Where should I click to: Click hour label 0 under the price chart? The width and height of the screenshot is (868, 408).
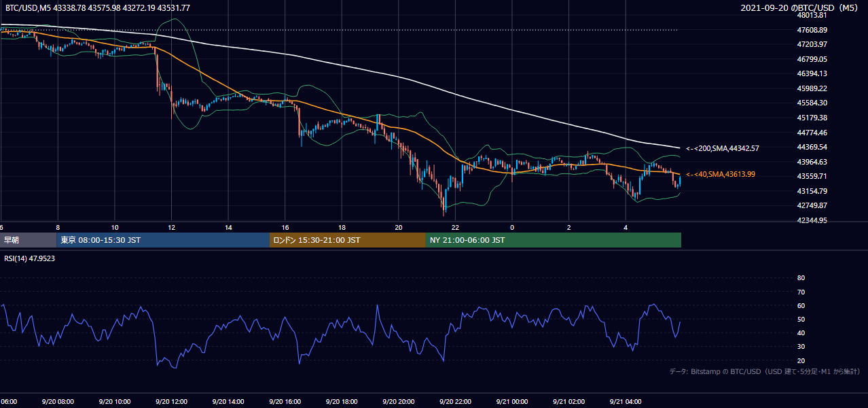click(511, 227)
